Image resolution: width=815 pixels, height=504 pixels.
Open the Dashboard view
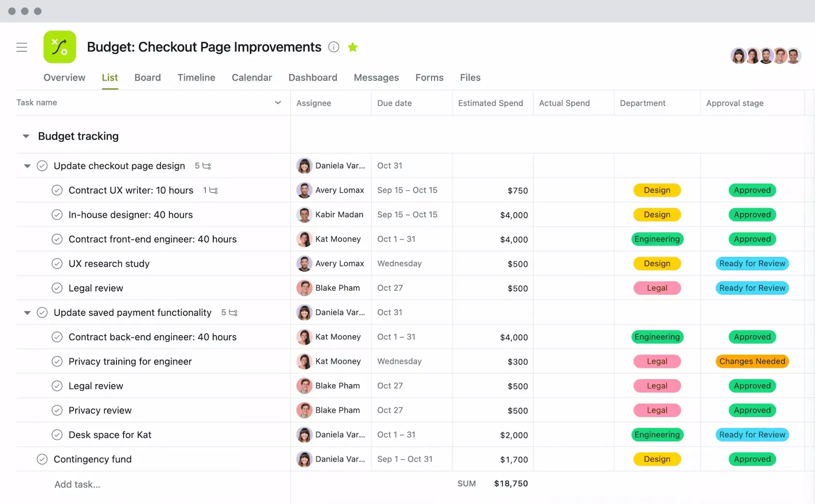[313, 78]
